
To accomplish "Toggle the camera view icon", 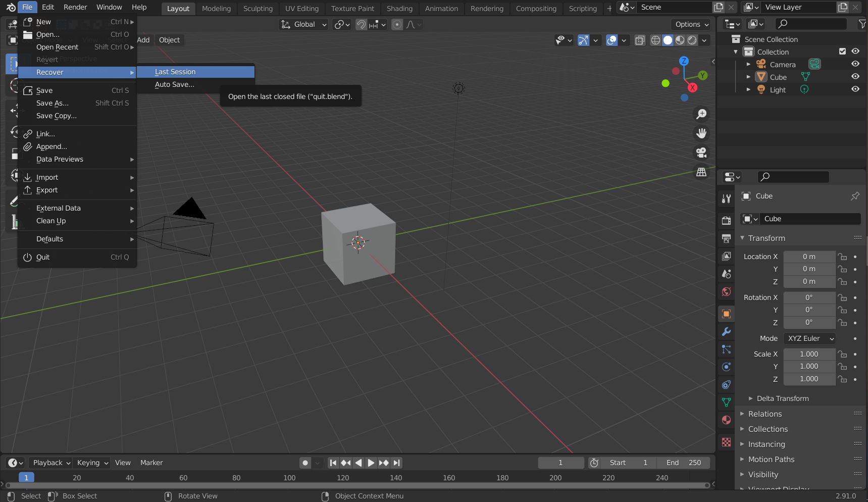I will tap(701, 153).
